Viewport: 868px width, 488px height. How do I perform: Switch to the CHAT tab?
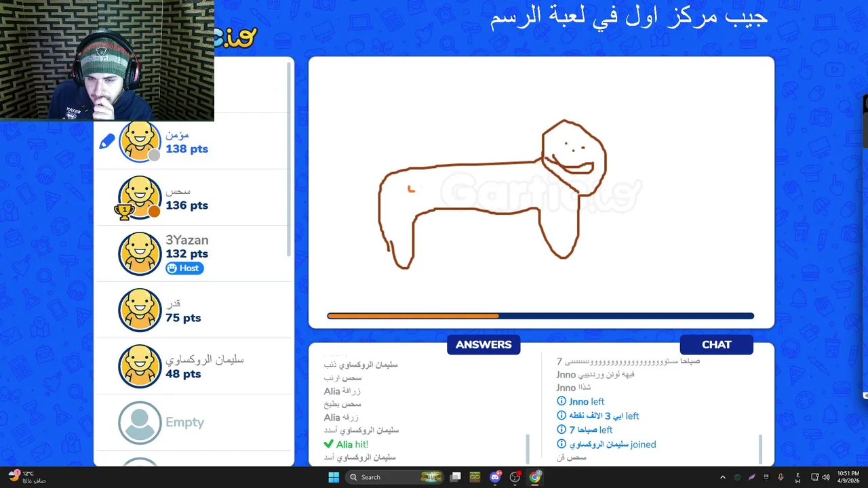[717, 344]
